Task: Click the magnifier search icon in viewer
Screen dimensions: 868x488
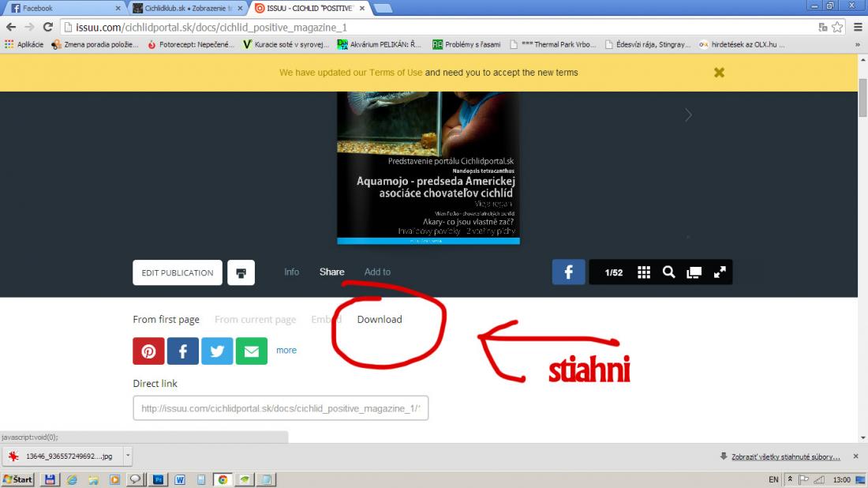Action: click(668, 272)
